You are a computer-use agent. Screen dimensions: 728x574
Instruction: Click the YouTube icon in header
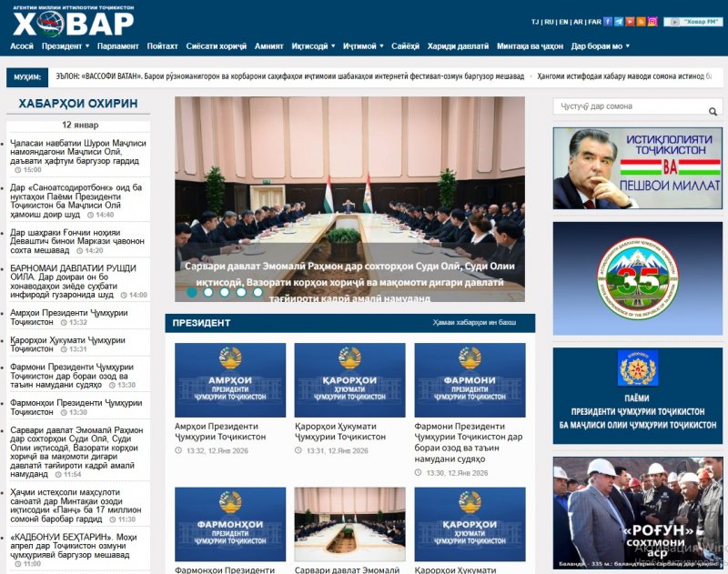pyautogui.click(x=630, y=21)
